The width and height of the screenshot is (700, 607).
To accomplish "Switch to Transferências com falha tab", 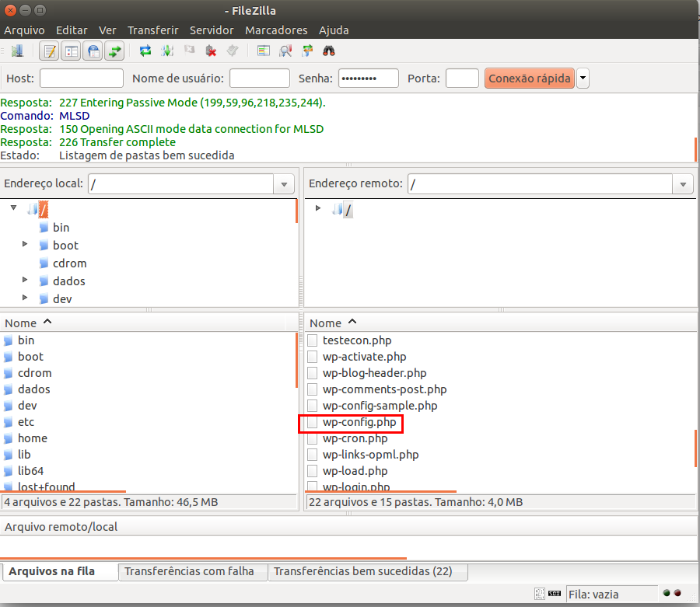I will pyautogui.click(x=189, y=571).
